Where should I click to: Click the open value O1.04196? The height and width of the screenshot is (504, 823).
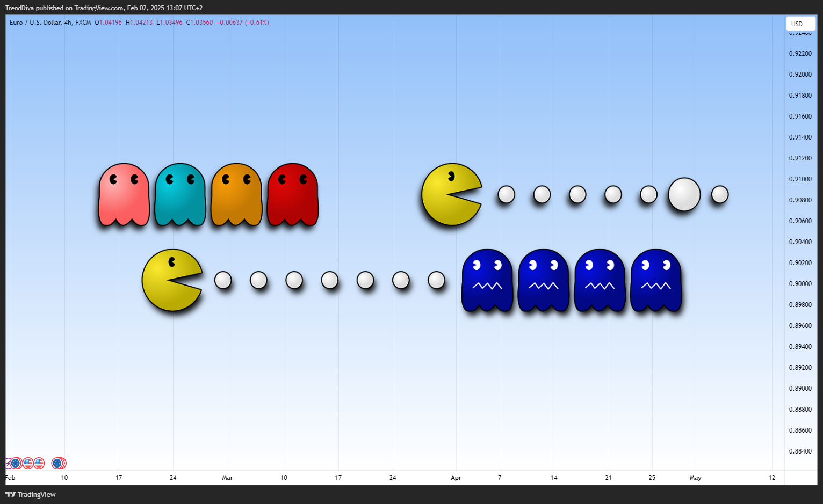click(x=109, y=23)
